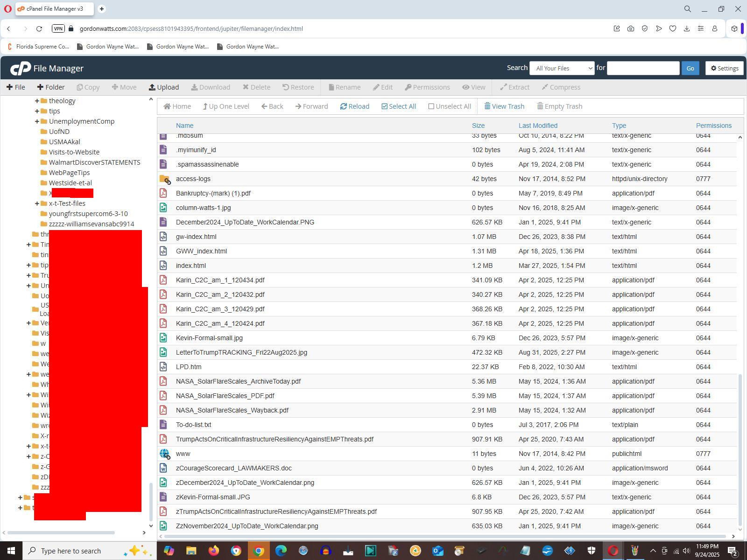The image size is (747, 560).
Task: Click the cPanel logo icon
Action: click(21, 69)
